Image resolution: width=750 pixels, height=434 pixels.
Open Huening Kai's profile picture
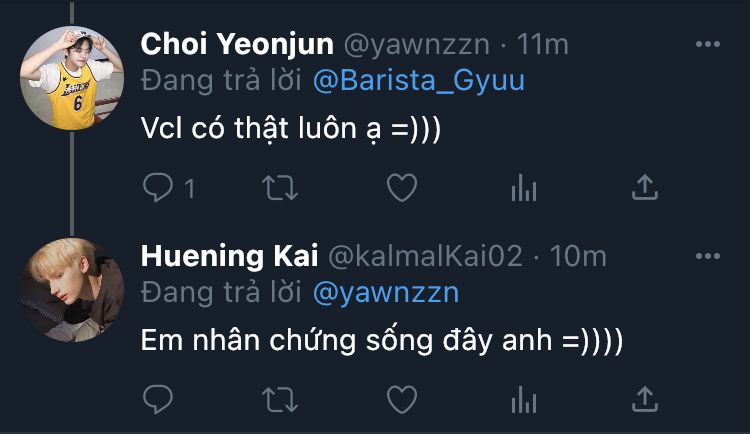[72, 290]
